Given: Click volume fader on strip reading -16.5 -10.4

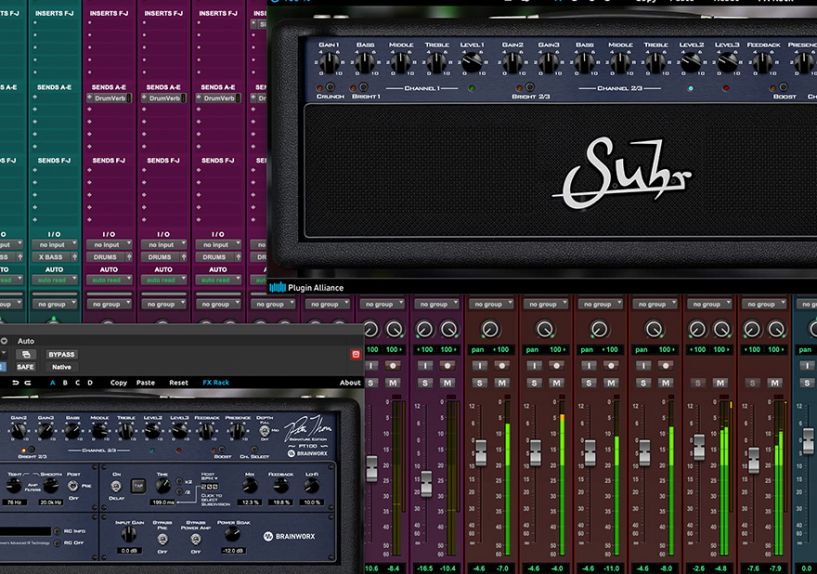Looking at the screenshot, I should pos(426,483).
